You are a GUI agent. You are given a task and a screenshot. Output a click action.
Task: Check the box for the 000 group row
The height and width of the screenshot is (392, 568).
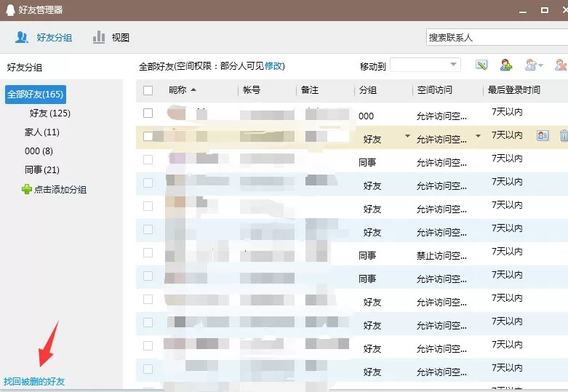click(x=148, y=113)
